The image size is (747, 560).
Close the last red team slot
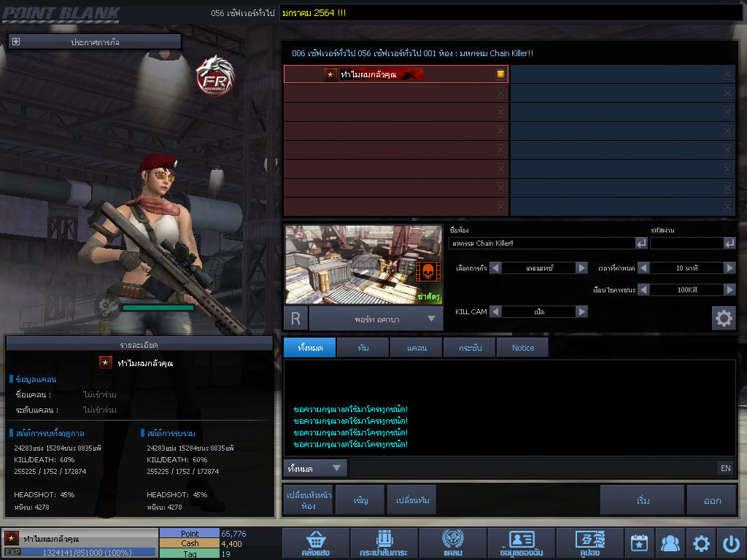coord(500,206)
